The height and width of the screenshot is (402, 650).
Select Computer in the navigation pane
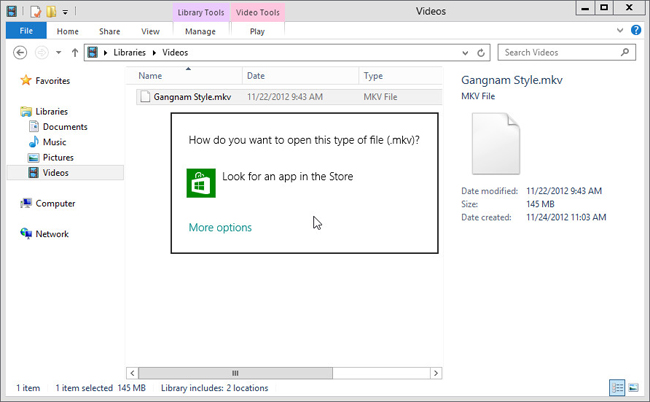point(55,203)
